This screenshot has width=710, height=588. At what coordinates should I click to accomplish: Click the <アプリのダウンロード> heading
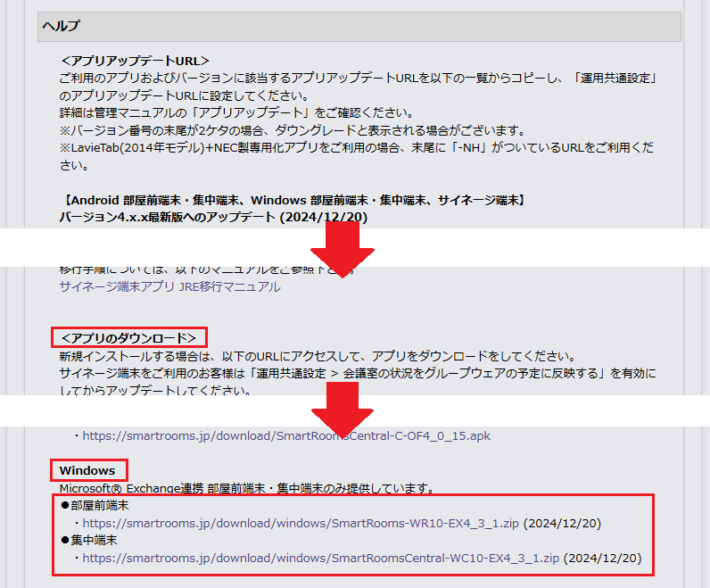(128, 338)
